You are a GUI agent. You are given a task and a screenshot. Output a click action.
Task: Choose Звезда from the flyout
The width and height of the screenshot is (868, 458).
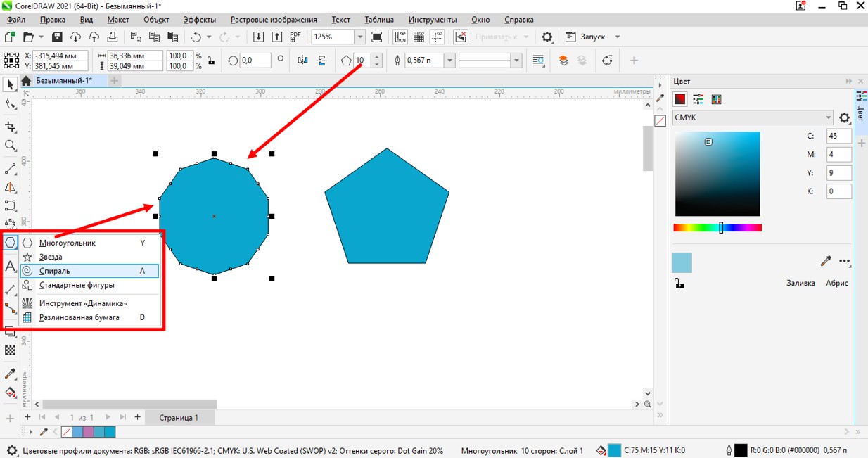click(x=90, y=257)
